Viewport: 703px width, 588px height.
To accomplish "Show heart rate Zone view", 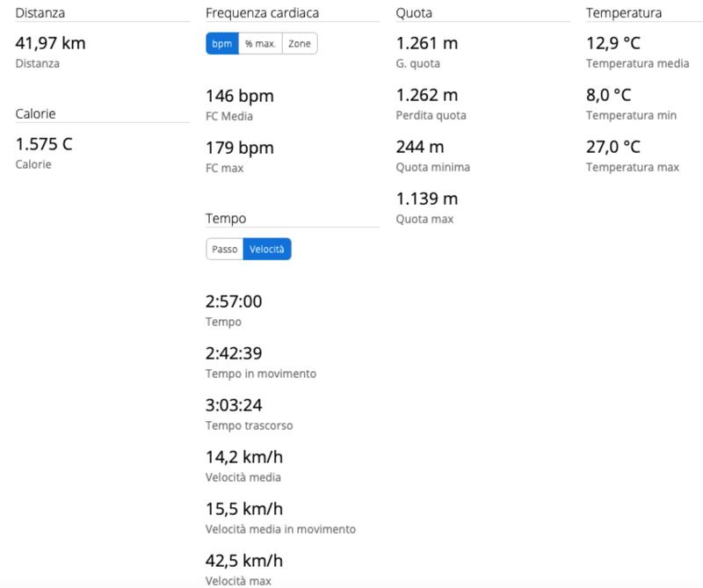I will 300,44.
